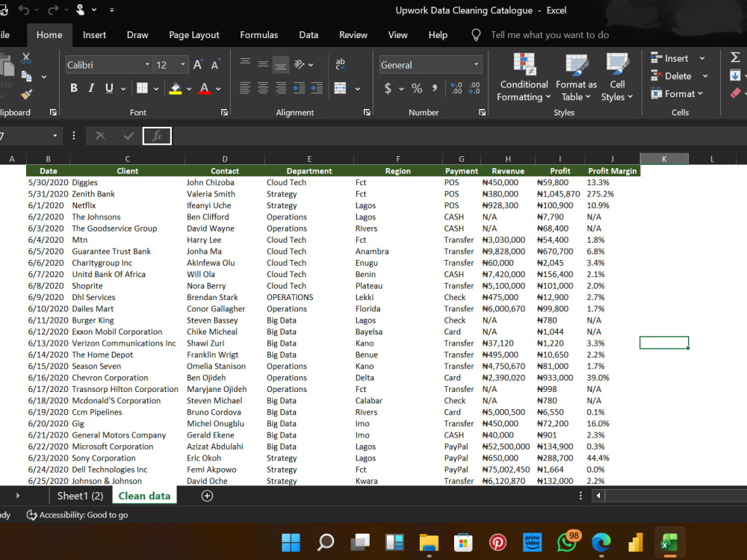
Task: Toggle Bold formatting
Action: tap(74, 88)
